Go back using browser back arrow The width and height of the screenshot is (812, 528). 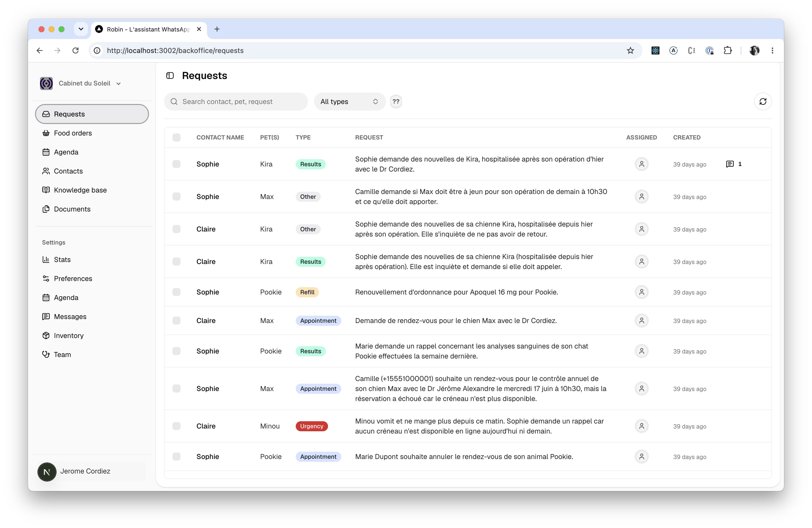click(39, 50)
